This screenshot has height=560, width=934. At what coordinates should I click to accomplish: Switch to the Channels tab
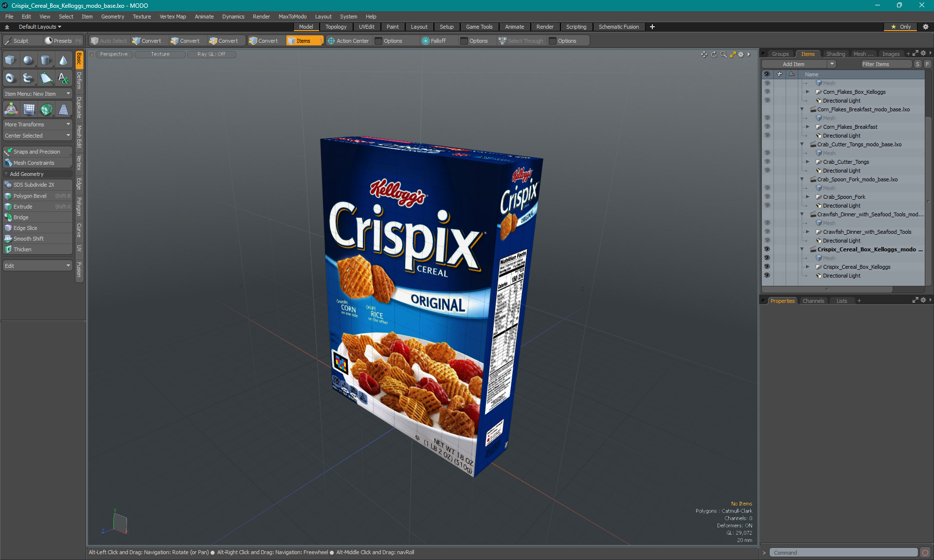point(813,301)
